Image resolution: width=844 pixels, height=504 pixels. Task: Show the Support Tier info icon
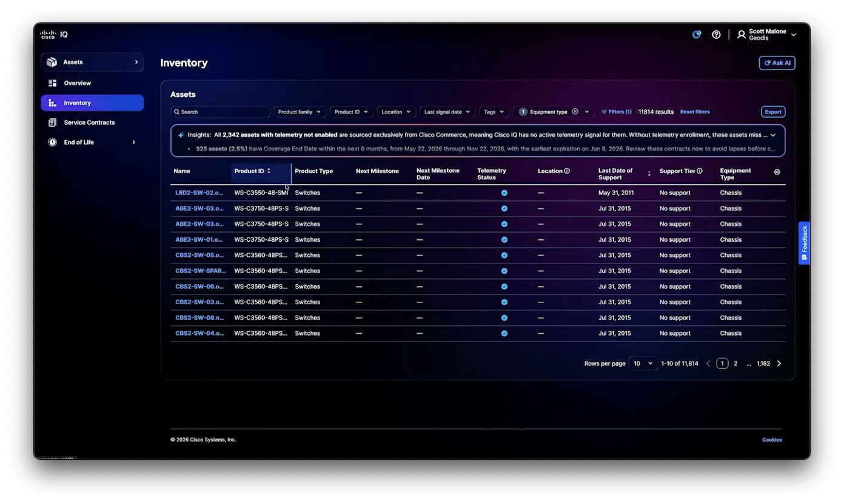coord(699,171)
